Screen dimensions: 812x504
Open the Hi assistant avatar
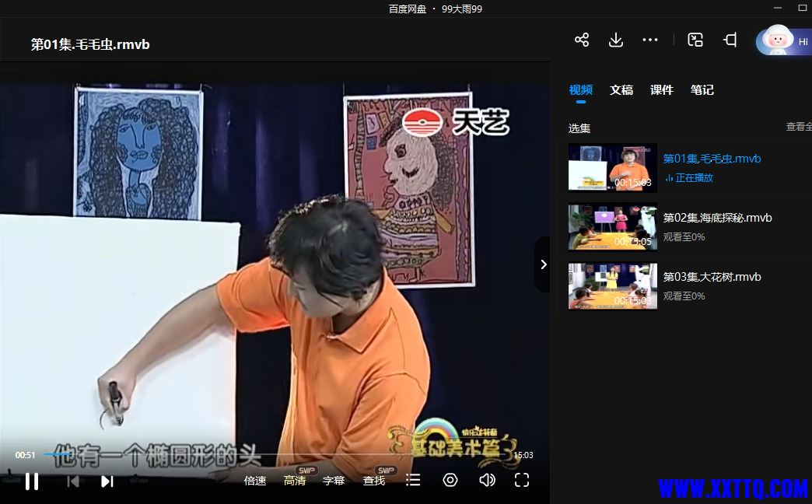(x=784, y=40)
